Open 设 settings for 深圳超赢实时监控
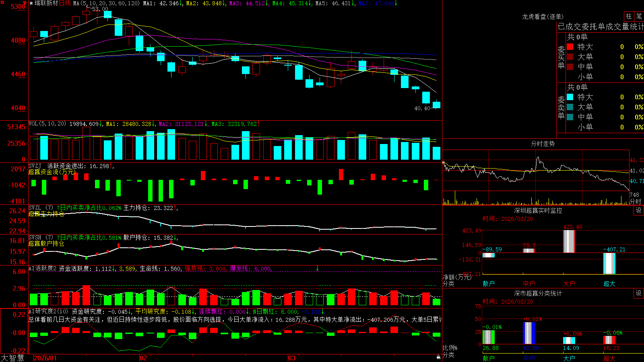The height and width of the screenshot is (362, 644). click(639, 210)
